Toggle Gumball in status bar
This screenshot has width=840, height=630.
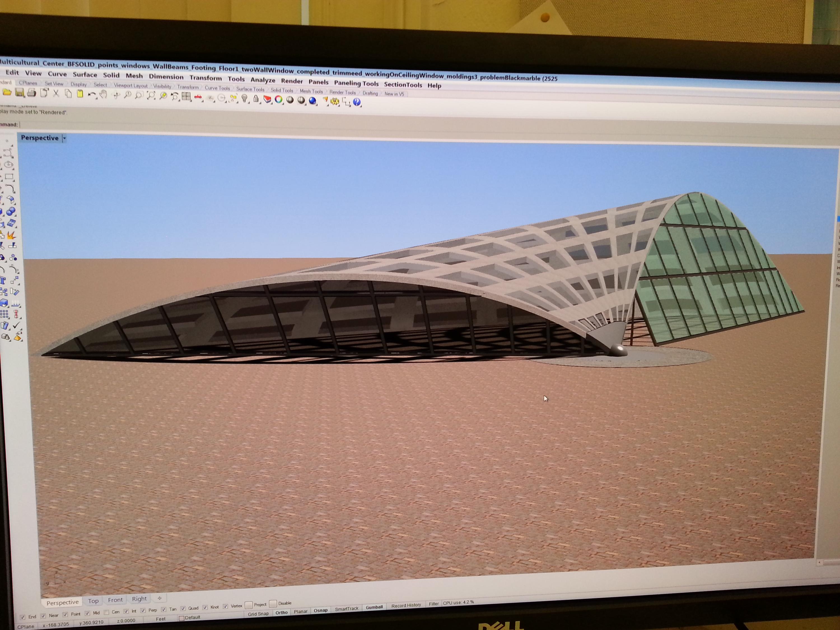pos(374,608)
